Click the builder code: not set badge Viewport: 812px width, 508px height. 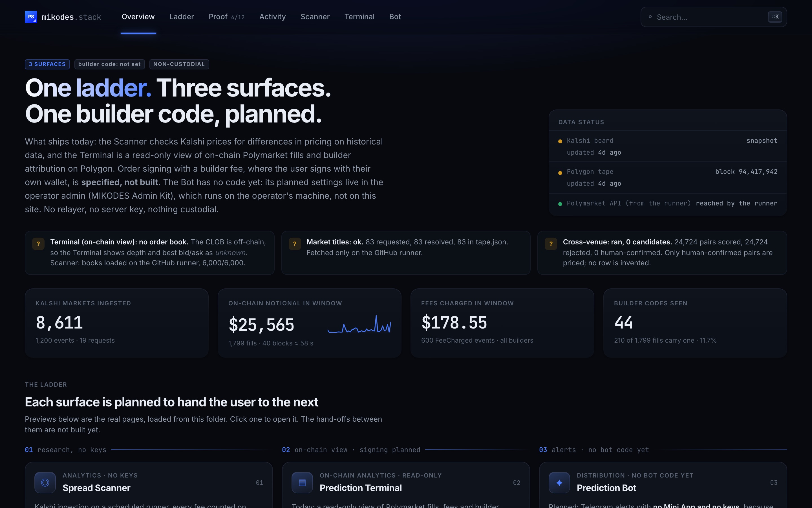tap(109, 64)
